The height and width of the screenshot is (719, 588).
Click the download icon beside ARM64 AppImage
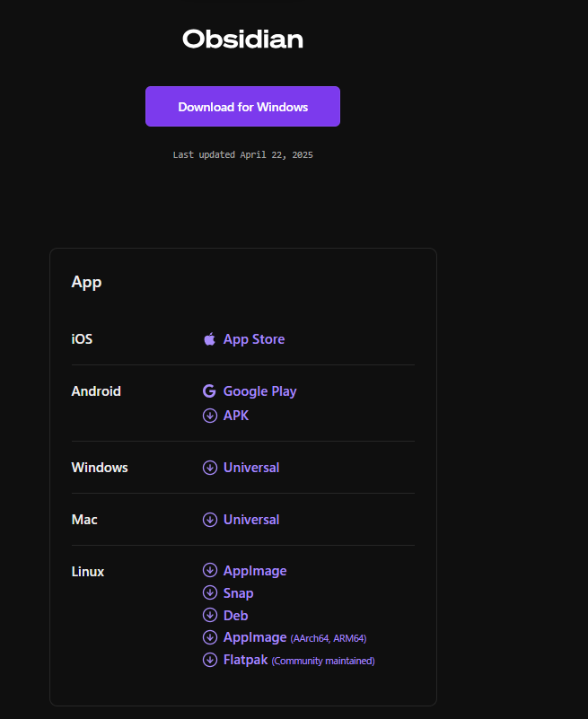click(210, 638)
